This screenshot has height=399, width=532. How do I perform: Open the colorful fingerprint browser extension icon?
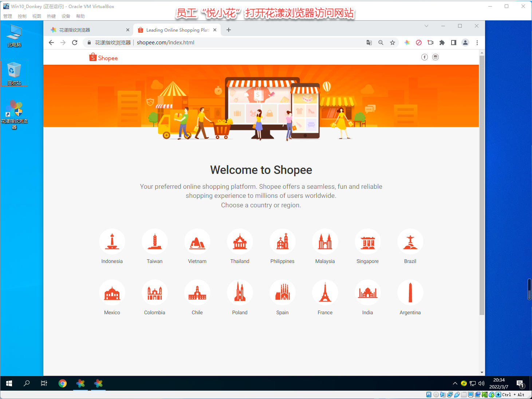407,43
